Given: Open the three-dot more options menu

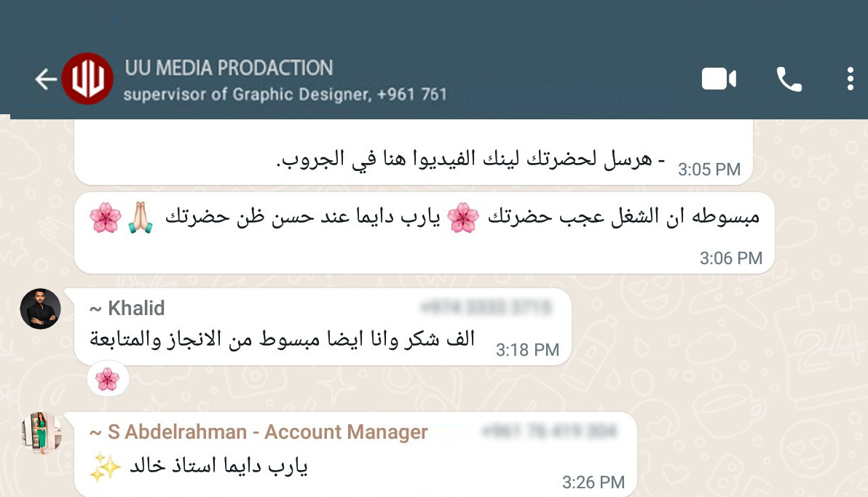Looking at the screenshot, I should pyautogui.click(x=850, y=79).
